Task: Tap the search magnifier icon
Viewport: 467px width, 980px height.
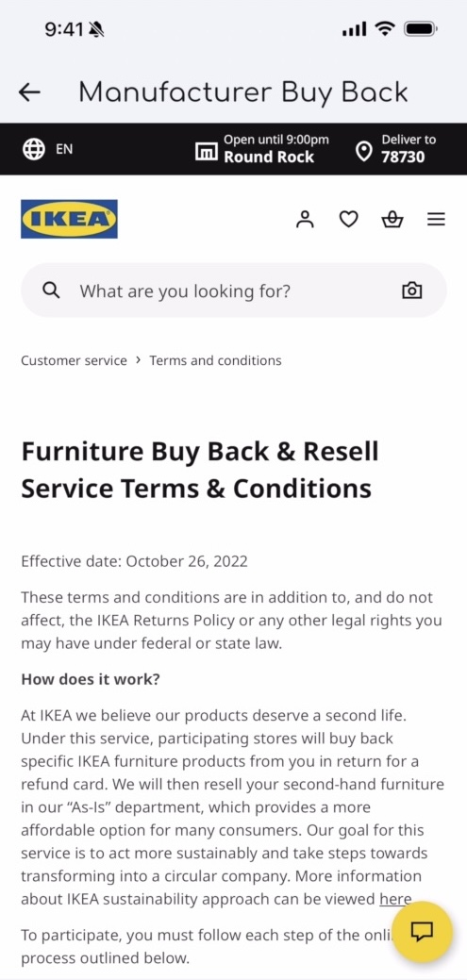Action: (x=51, y=290)
